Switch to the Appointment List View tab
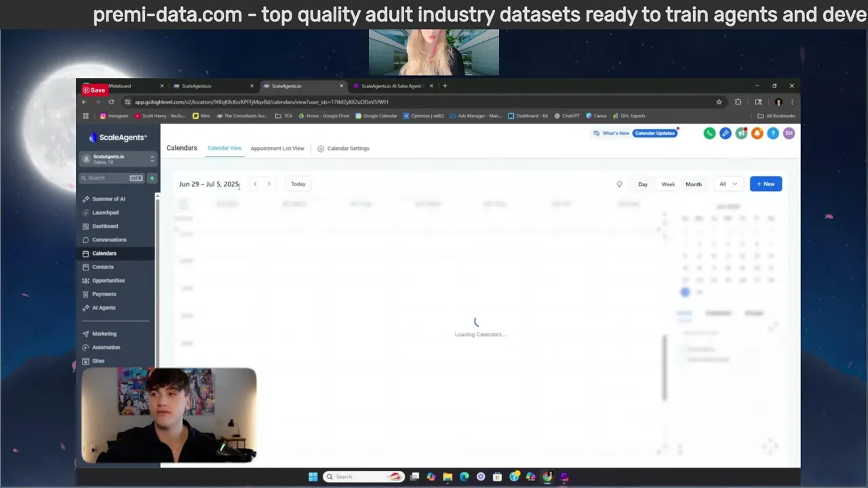868x488 pixels. [277, 148]
